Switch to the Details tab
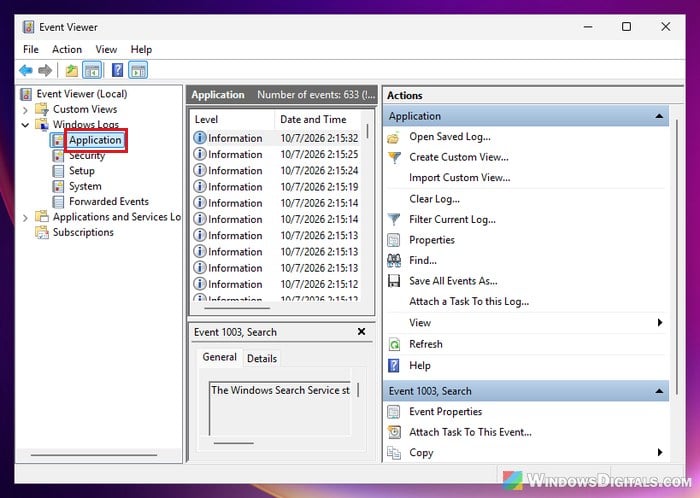This screenshot has width=700, height=498. click(262, 359)
